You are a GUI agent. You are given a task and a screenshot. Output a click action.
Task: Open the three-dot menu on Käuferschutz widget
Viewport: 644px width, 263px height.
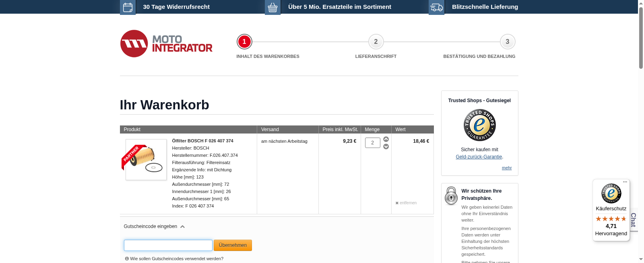625,182
